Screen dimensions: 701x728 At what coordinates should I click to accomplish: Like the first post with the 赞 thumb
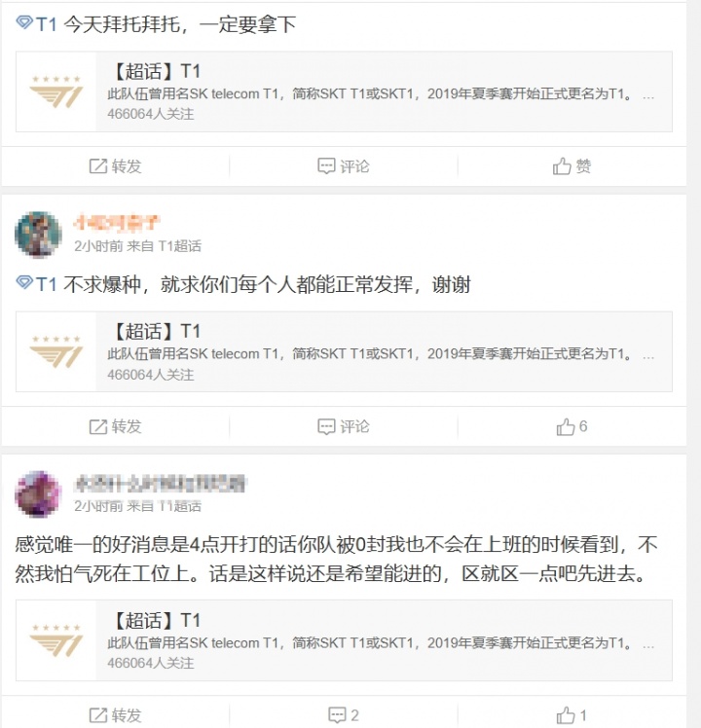(x=572, y=166)
